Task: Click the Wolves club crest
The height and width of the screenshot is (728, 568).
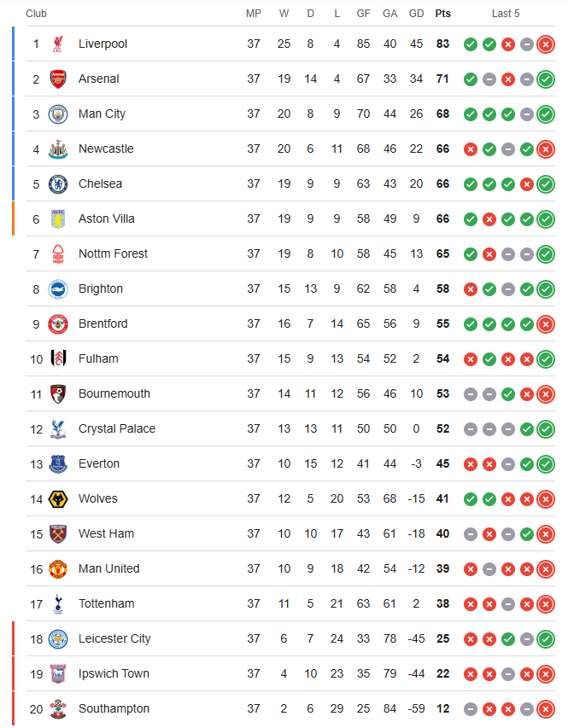Action: [x=58, y=499]
